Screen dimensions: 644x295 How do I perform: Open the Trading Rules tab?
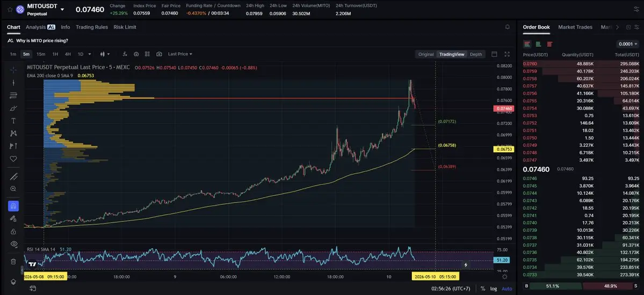pos(92,27)
